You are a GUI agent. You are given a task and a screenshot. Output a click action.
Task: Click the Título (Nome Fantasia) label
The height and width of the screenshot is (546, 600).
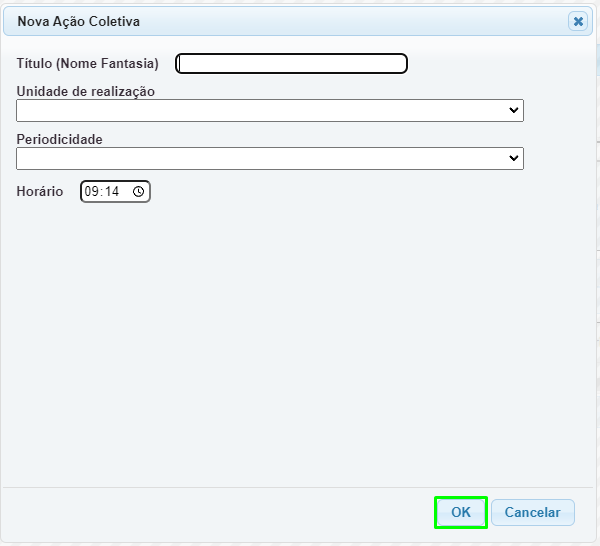[x=87, y=64]
